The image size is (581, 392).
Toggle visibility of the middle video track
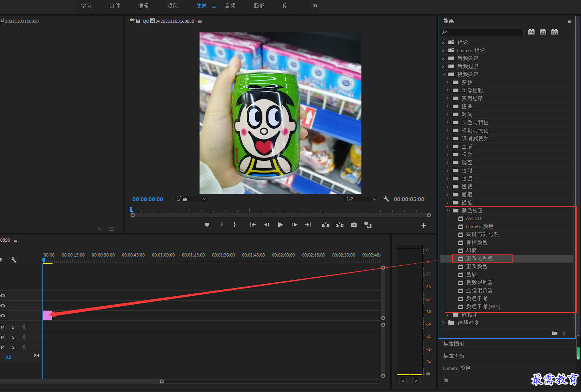point(3,305)
